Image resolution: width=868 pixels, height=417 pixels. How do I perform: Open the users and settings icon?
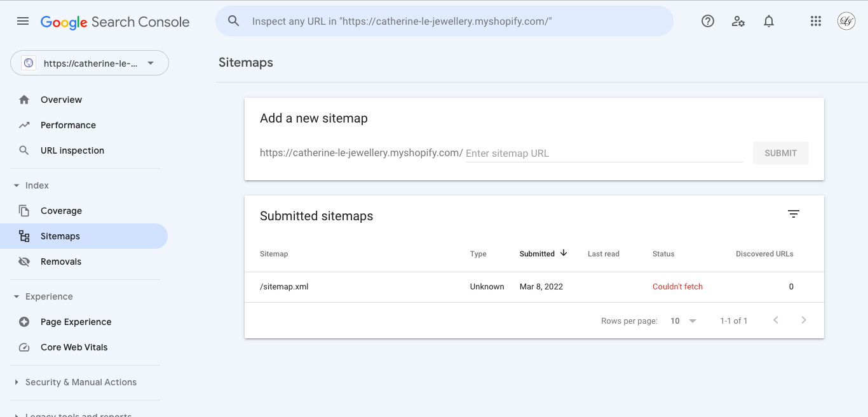point(738,21)
